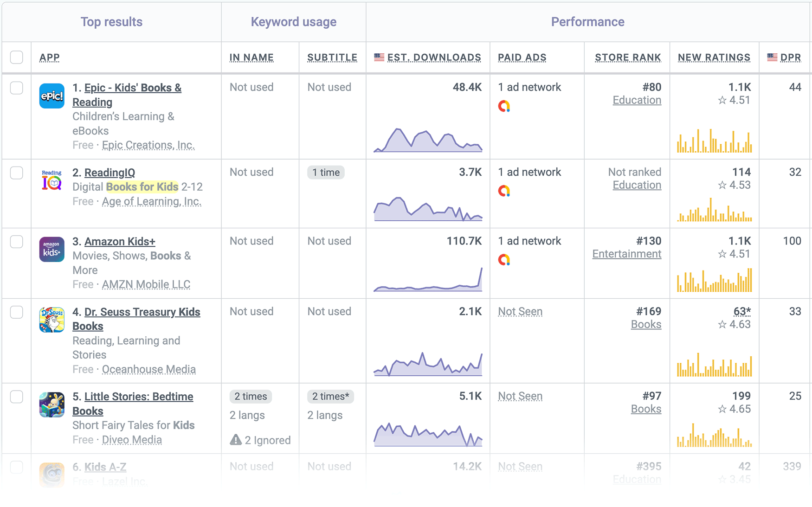Click the 2 Ignored warning text
The width and height of the screenshot is (812, 507).
pos(268,440)
